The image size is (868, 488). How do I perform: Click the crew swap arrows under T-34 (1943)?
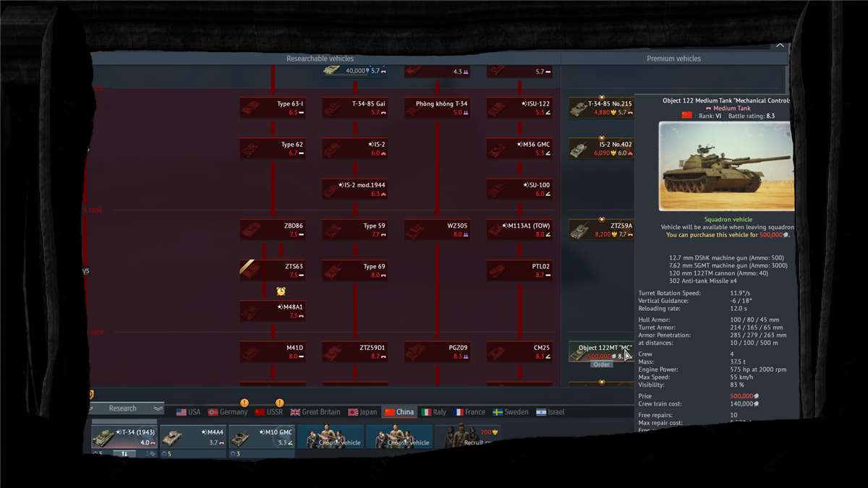coord(124,454)
